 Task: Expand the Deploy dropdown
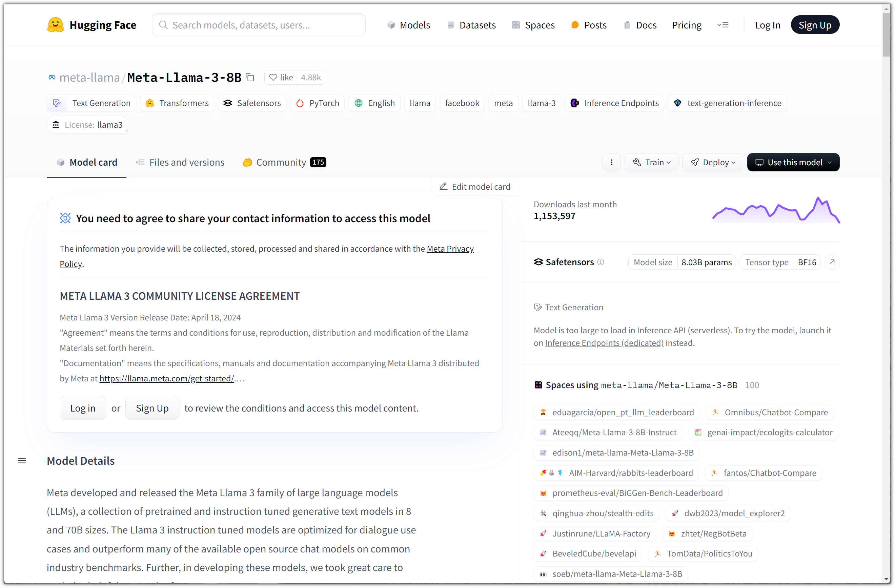(712, 163)
